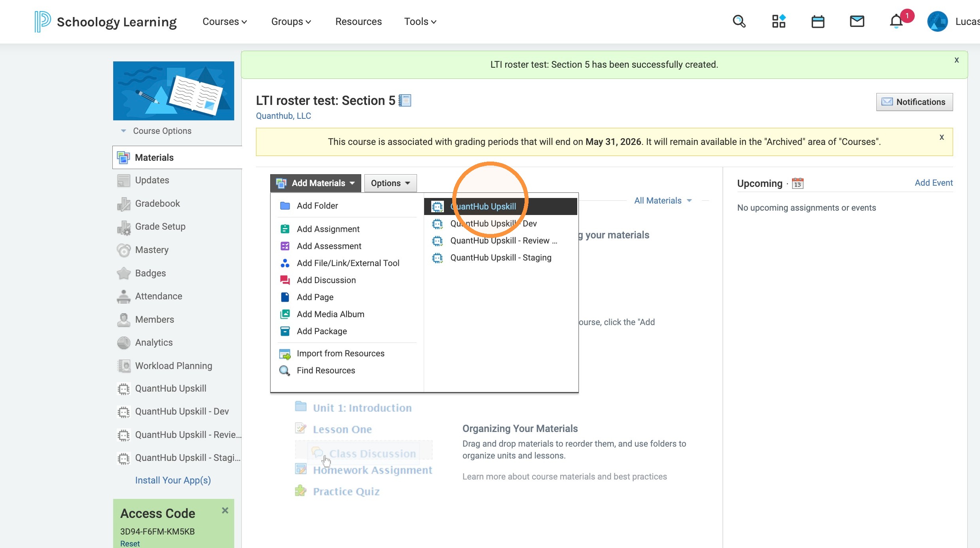Select QuantHub Upskill in the submenu
This screenshot has width=980, height=548.
500,206
